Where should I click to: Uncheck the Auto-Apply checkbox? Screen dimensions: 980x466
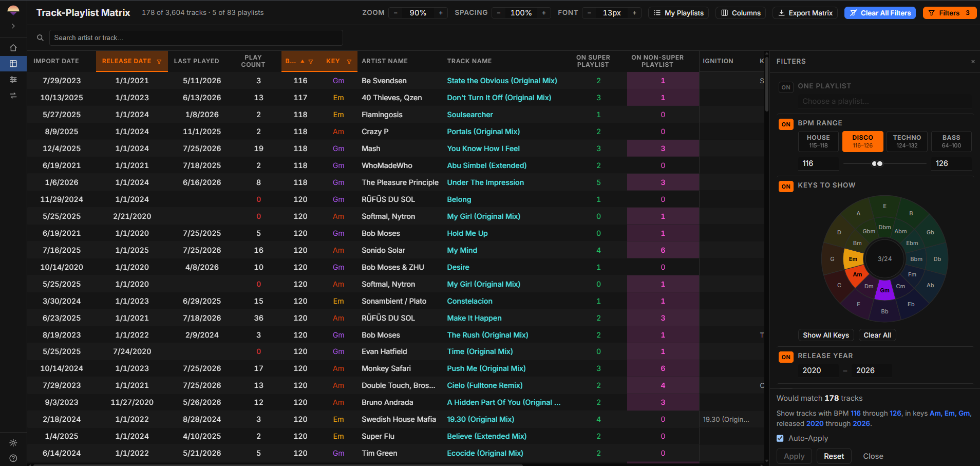[x=780, y=438]
